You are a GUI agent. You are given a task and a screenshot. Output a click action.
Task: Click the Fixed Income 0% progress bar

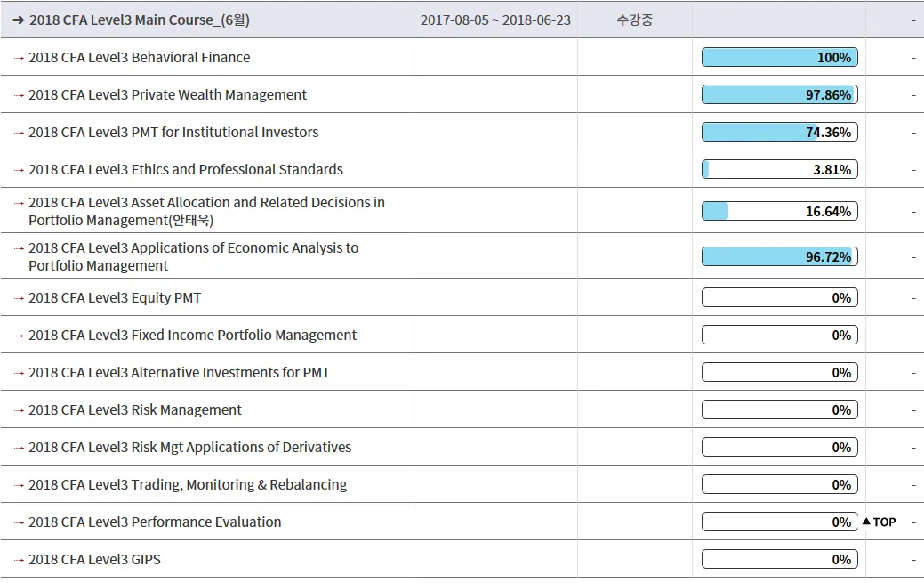coord(780,336)
